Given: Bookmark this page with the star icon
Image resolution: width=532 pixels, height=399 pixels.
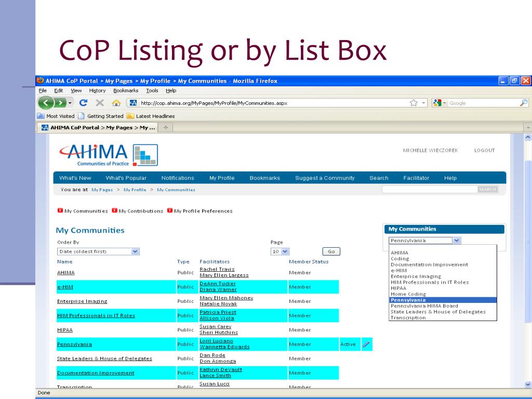Looking at the screenshot, I should pyautogui.click(x=413, y=103).
